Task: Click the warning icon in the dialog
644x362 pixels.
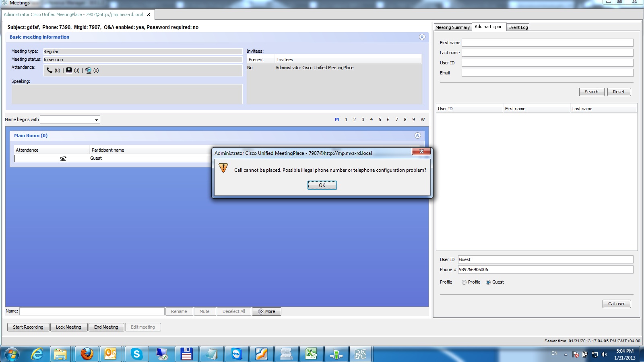Action: (x=223, y=168)
